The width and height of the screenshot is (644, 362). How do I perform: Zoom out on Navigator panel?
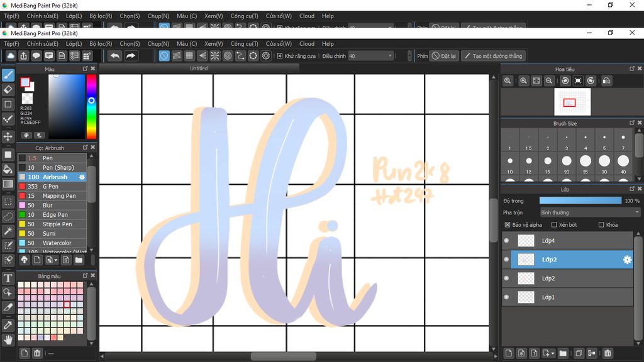[x=548, y=81]
